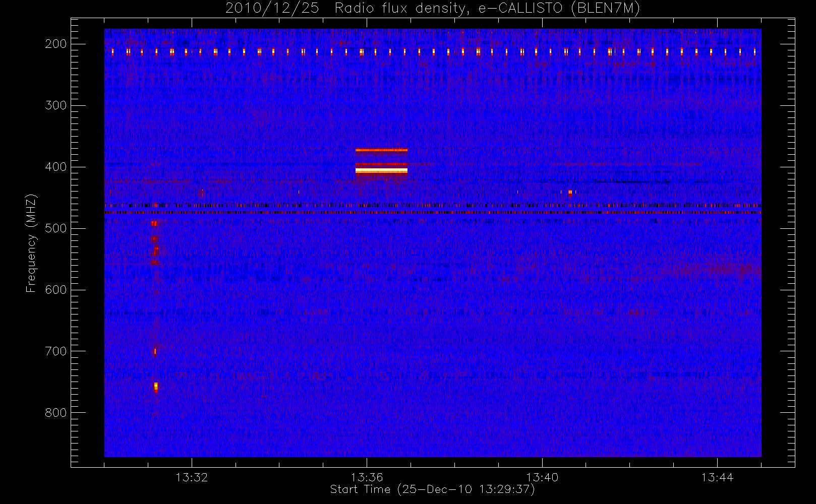The image size is (816, 504).
Task: Click the 13:36 time tick label
Action: (367, 477)
